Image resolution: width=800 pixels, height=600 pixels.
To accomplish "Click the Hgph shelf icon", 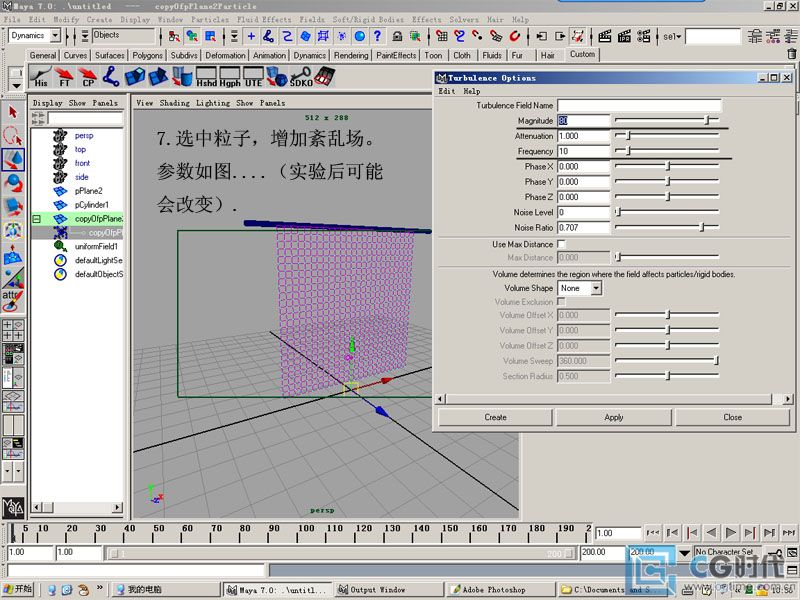I will [229, 77].
